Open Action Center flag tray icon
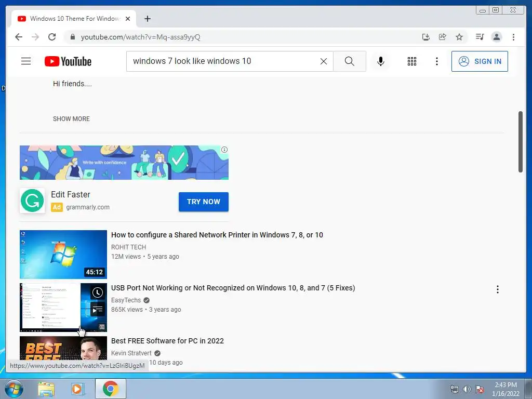 pos(480,389)
